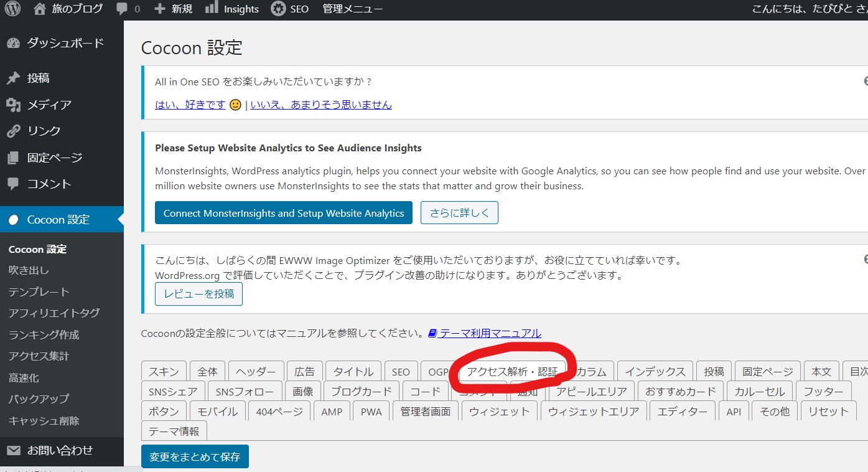Click 変更をまとめて保存 button
Image resolution: width=868 pixels, height=472 pixels.
[195, 456]
